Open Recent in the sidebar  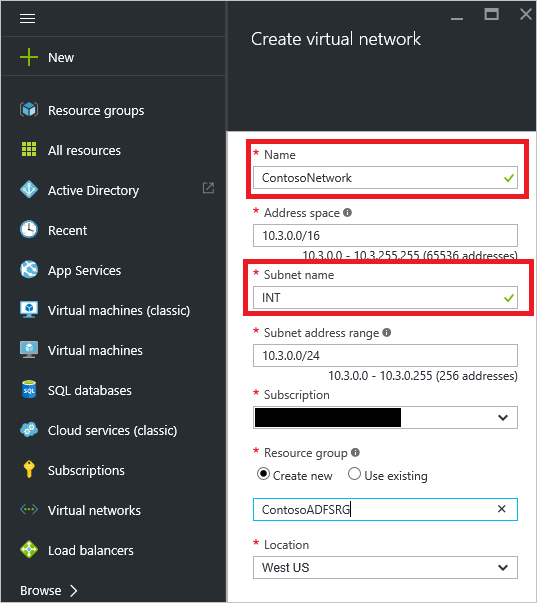[67, 230]
